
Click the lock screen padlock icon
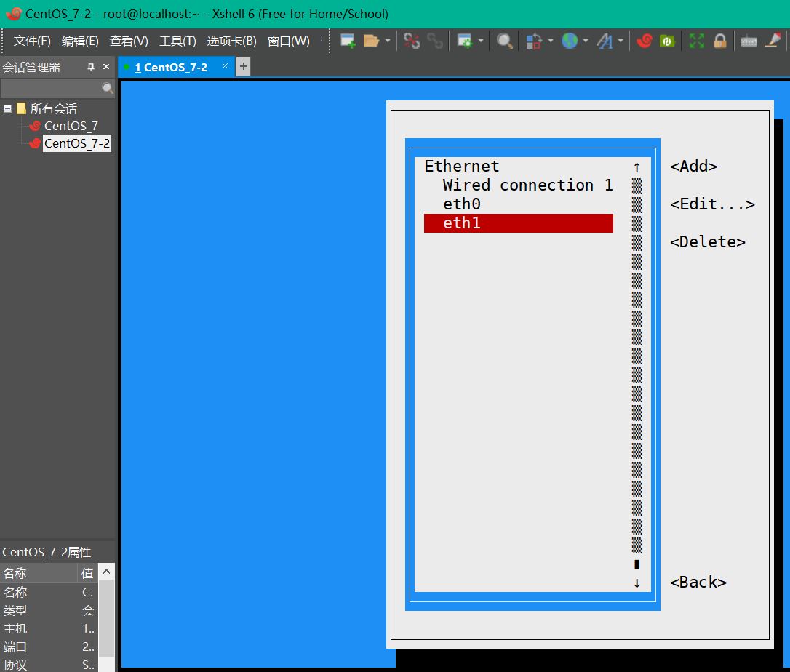point(720,41)
